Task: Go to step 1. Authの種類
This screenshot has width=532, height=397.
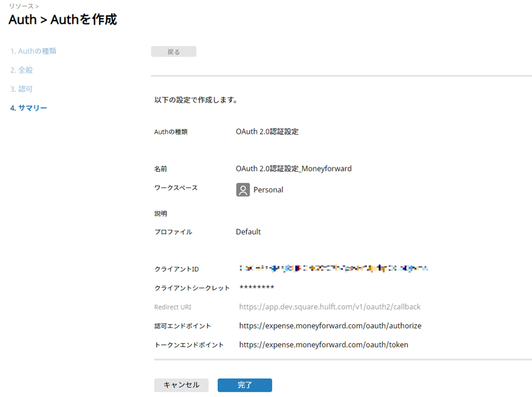Action: click(34, 51)
